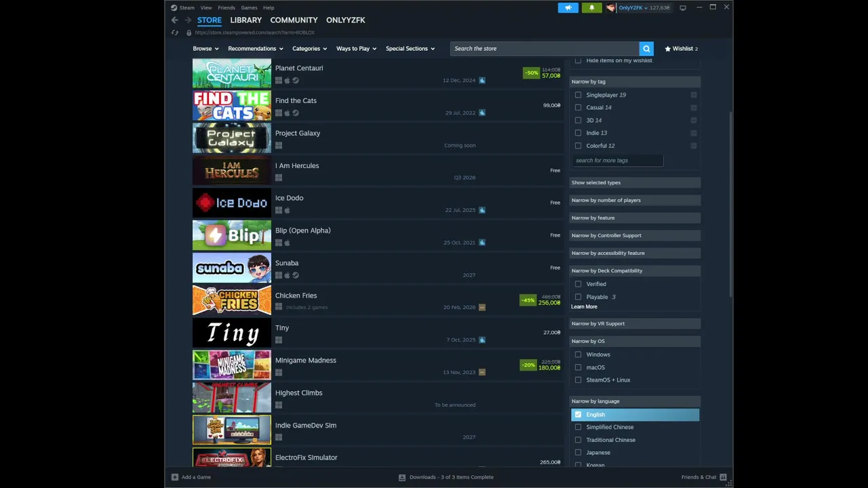Open the Planet Centauri game title
Image resolution: width=868 pixels, height=488 pixels.
(x=299, y=68)
